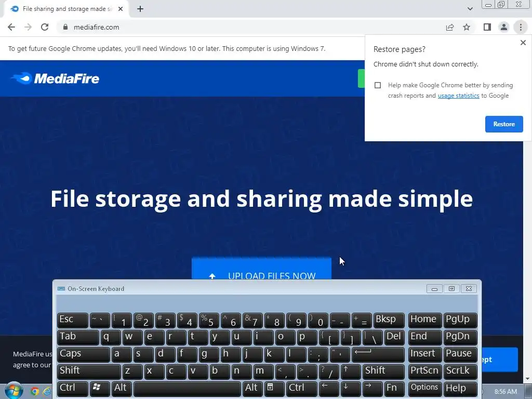Click Esc key on On-Screen Keyboard
532x399 pixels.
(73, 320)
